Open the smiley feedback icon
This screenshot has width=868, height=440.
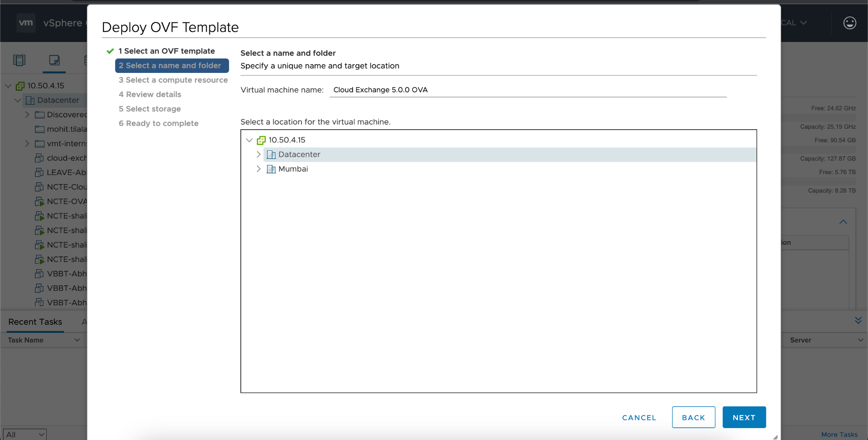point(849,23)
